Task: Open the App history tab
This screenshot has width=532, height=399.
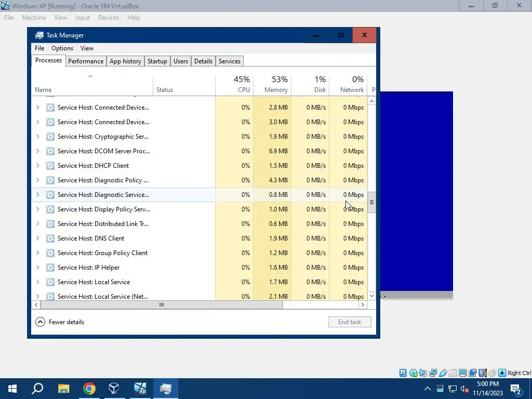Action: [125, 61]
